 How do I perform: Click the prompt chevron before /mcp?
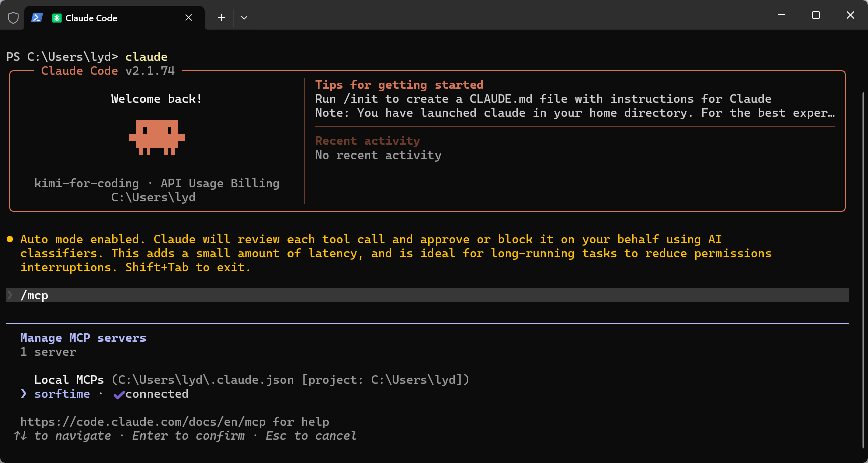[x=10, y=295]
